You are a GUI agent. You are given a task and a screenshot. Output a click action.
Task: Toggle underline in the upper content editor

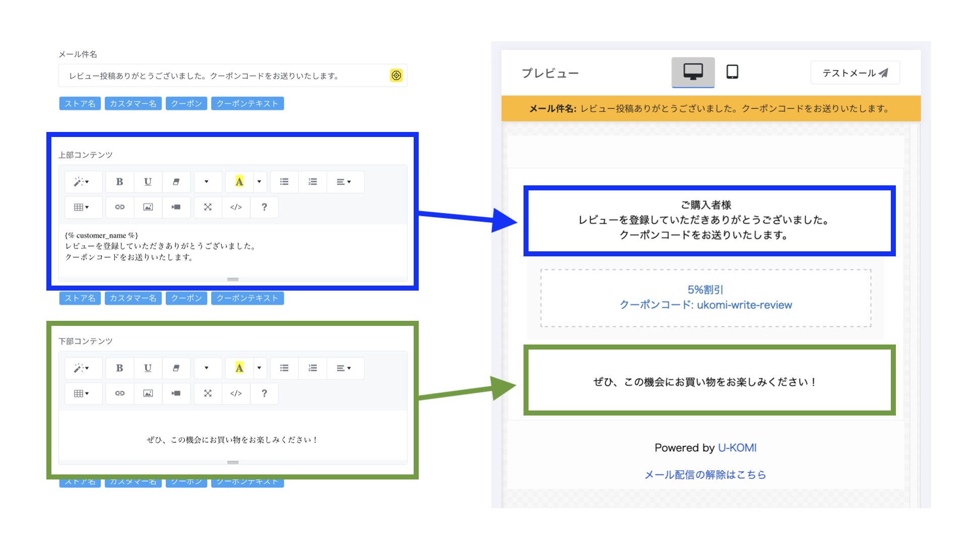click(x=148, y=182)
